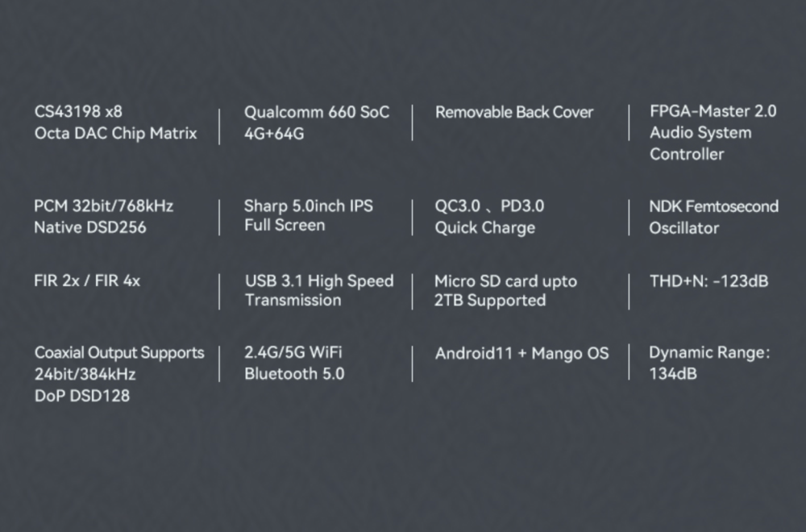The height and width of the screenshot is (532, 806).
Task: Select the NDK Femtosecond Oscillator label
Action: [713, 217]
